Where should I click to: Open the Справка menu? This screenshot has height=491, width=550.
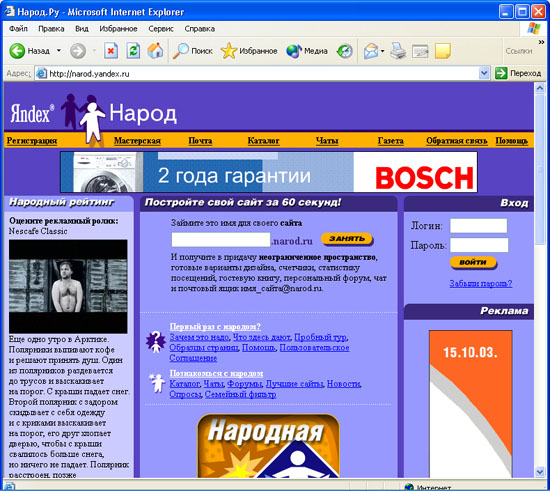pos(200,29)
